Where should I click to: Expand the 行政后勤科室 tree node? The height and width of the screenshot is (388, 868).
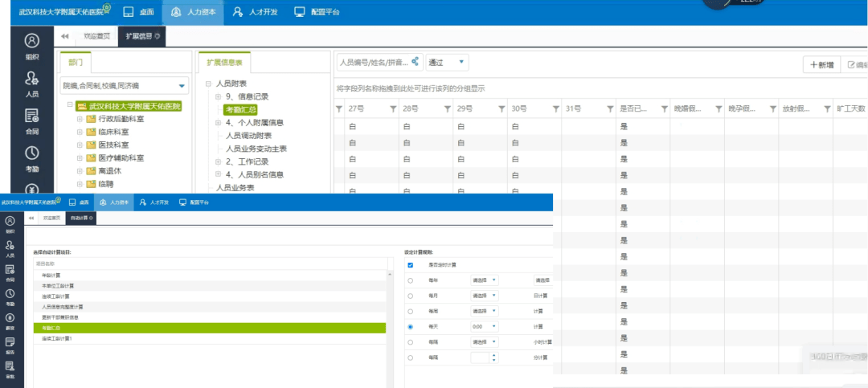click(x=80, y=119)
